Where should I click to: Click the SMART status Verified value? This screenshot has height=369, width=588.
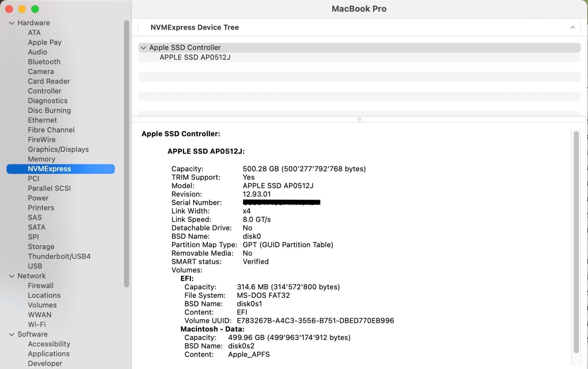pos(256,262)
